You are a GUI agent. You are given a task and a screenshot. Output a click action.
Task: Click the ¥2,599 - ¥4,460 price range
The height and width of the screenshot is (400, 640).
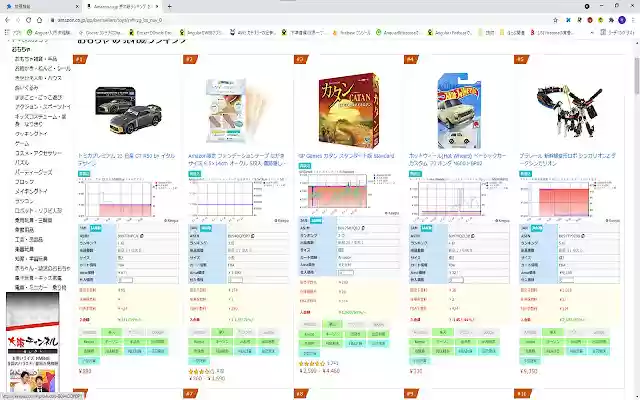(320, 371)
